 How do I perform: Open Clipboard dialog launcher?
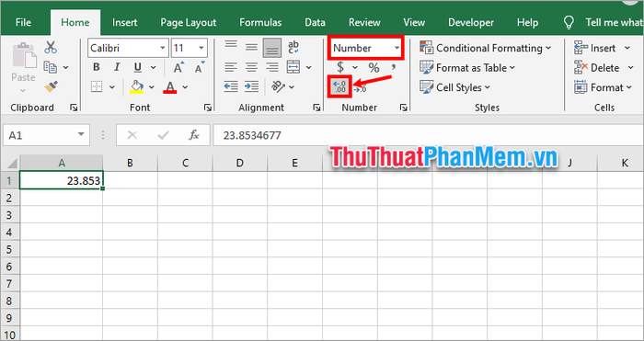[74, 108]
